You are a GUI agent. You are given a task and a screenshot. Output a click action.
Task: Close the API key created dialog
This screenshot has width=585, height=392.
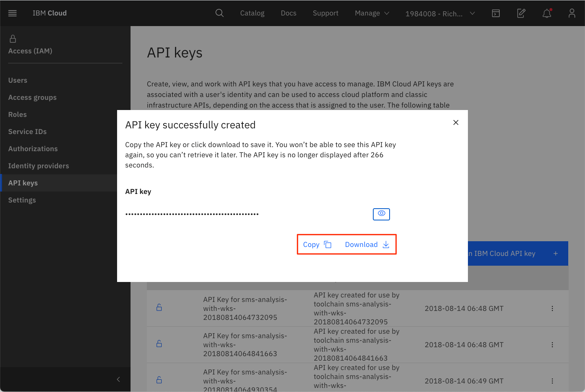coord(456,122)
